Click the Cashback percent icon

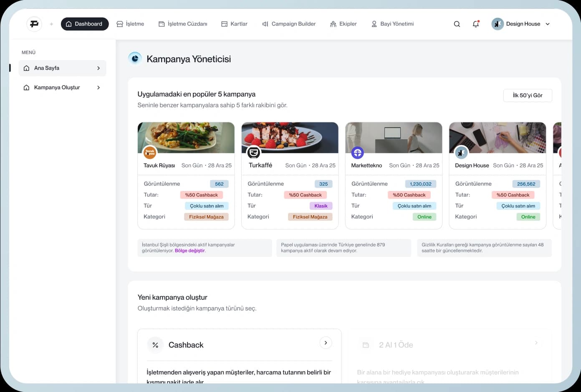point(155,345)
